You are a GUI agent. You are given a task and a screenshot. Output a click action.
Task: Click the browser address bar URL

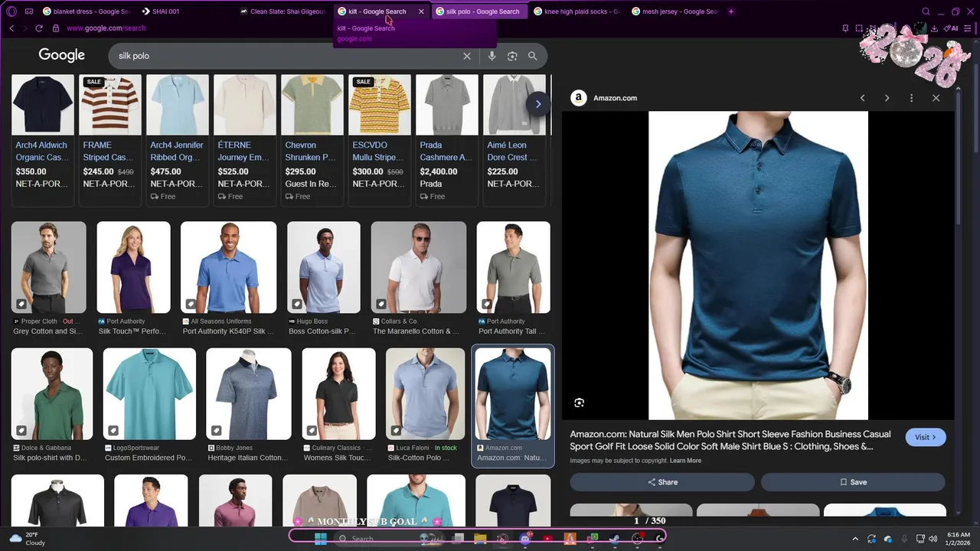point(106,28)
